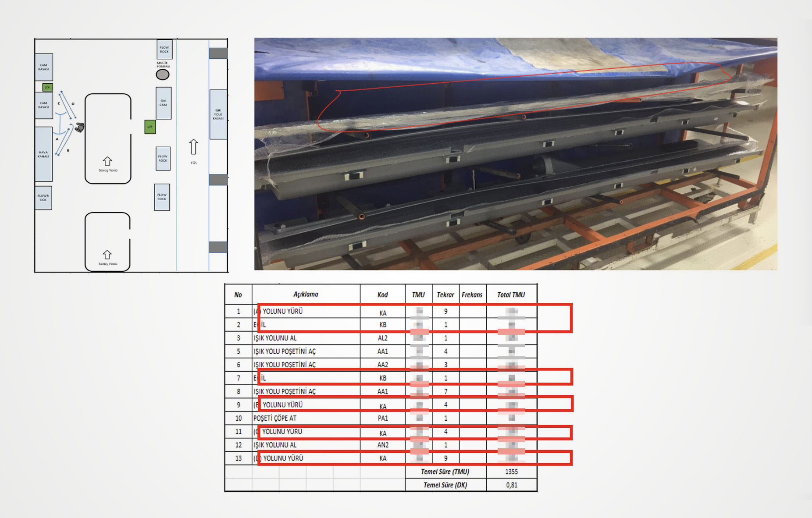
Task: Click the AL2 code cell
Action: (382, 338)
